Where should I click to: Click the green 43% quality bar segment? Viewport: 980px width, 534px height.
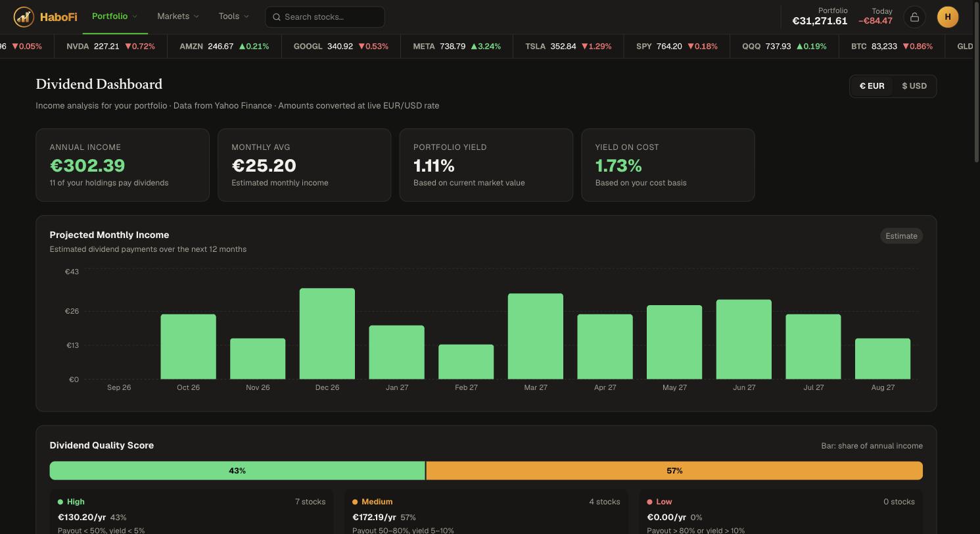pos(237,471)
